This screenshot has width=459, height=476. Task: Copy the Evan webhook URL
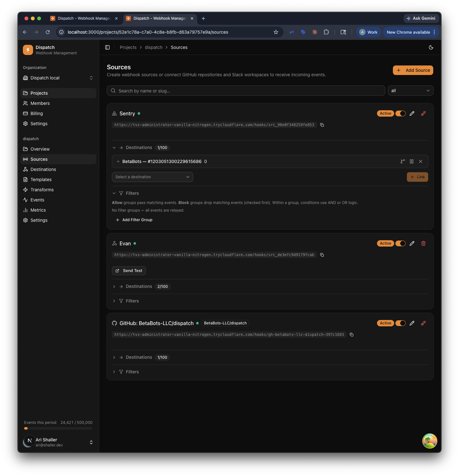click(322, 255)
